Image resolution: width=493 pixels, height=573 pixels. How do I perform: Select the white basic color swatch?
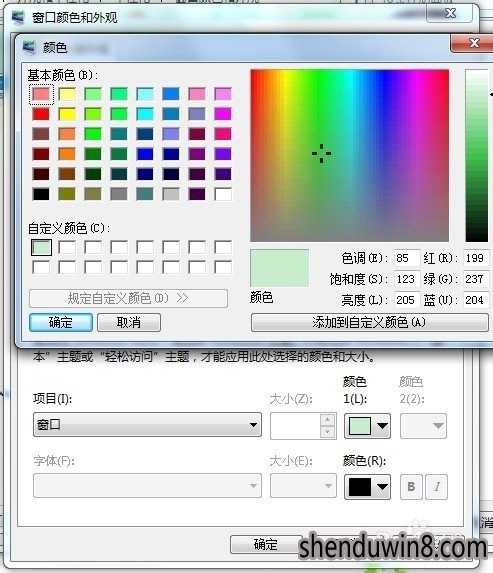[223, 194]
